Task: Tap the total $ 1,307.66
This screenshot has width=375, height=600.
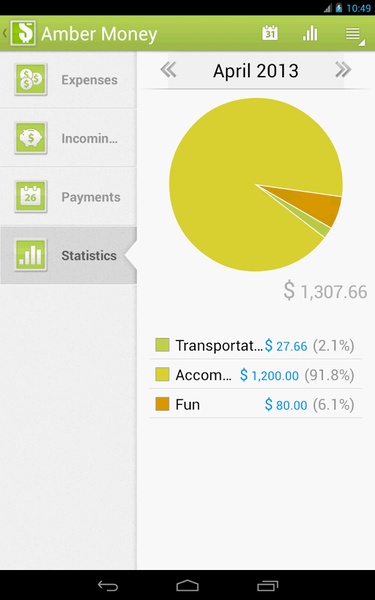Action: (x=325, y=291)
